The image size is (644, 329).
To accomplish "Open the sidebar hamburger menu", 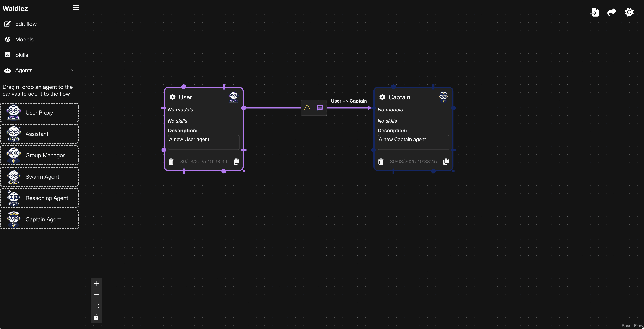I will pos(76,7).
